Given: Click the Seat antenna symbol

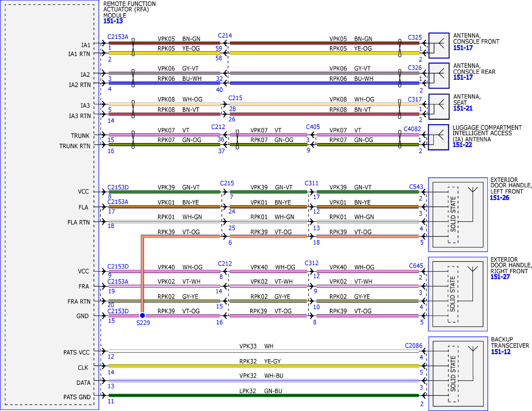Looking at the screenshot, I should tap(439, 107).
